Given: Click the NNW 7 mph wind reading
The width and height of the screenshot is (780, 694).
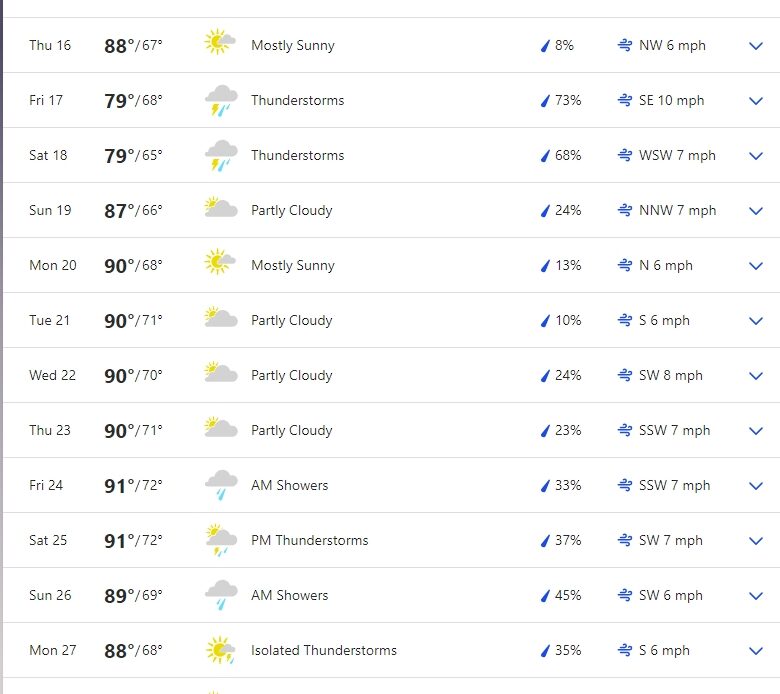Looking at the screenshot, I should point(677,210).
